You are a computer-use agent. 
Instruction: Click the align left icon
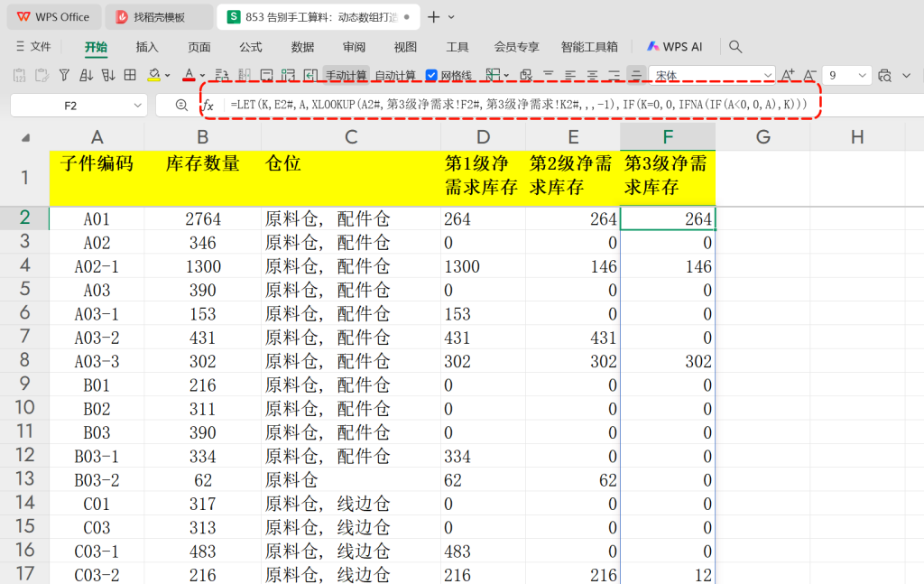tap(570, 75)
